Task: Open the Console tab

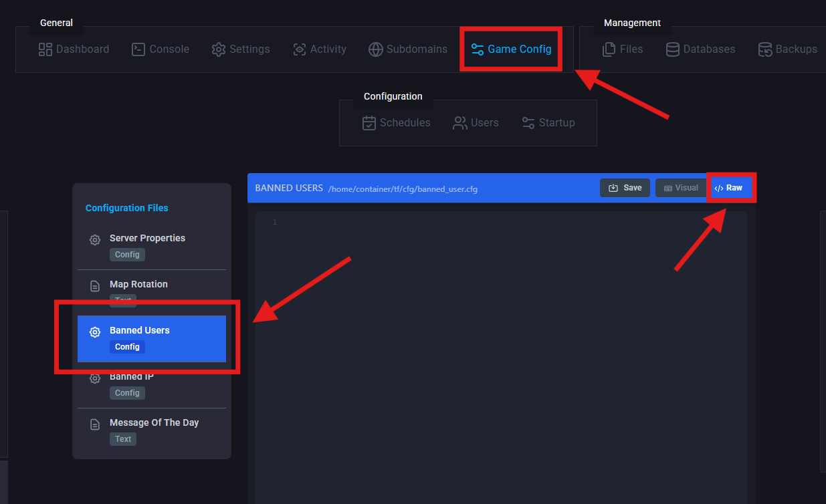Action: [x=160, y=49]
